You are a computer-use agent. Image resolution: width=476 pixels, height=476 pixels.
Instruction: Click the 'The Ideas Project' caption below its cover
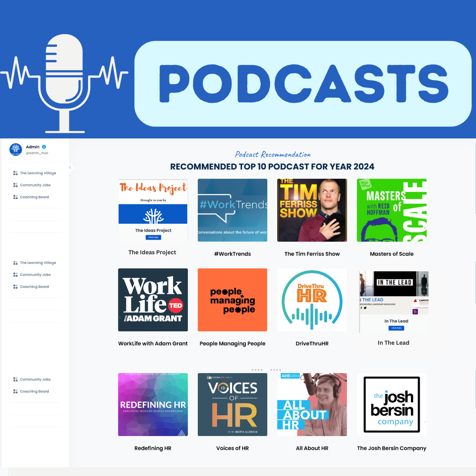click(x=152, y=252)
